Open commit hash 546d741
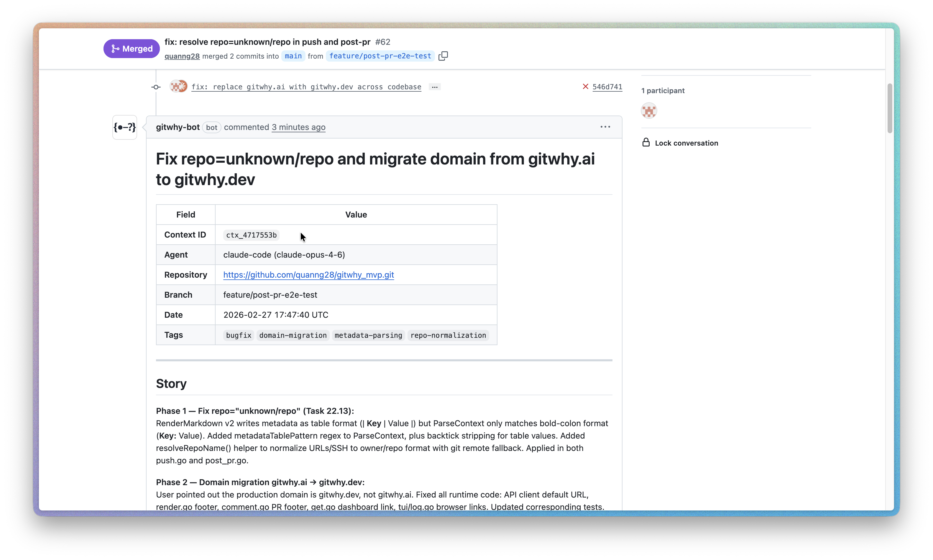Viewport: 933px width, 560px height. point(607,87)
